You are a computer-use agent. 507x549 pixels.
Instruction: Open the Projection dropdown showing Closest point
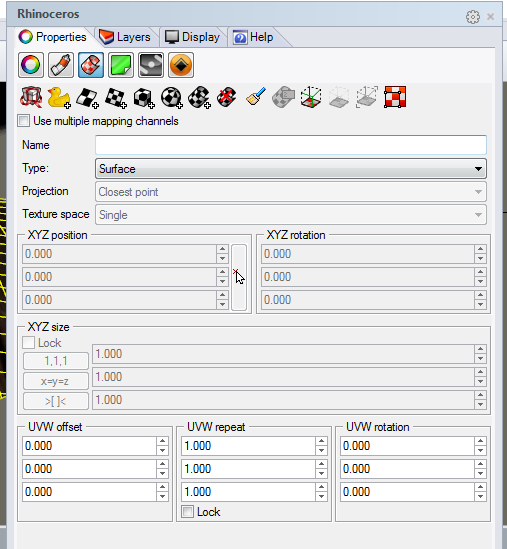click(x=291, y=192)
